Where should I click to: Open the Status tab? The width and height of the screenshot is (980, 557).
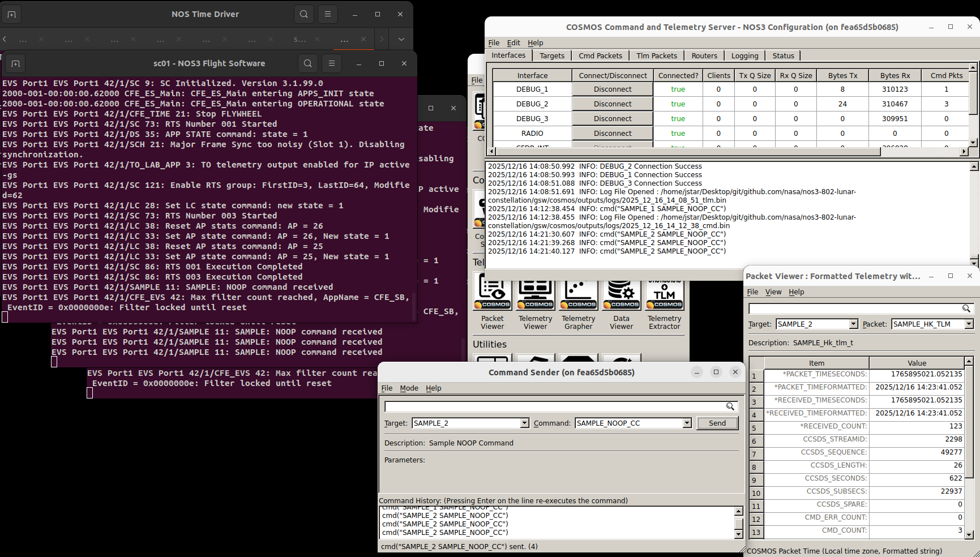click(x=783, y=55)
